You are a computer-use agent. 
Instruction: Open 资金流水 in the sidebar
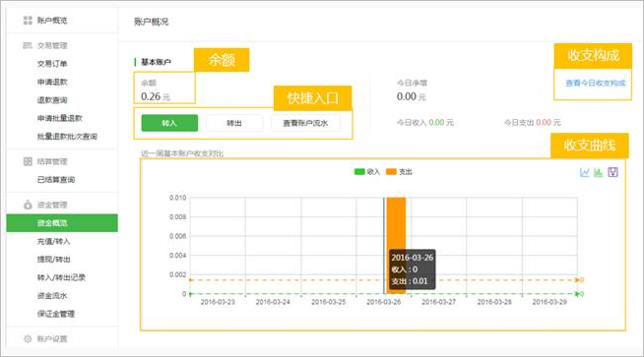tap(52, 295)
